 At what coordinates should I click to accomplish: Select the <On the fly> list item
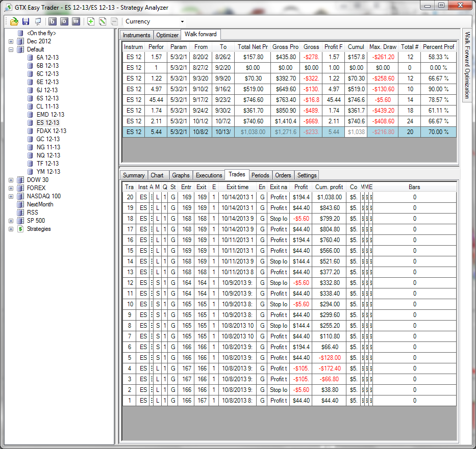pyautogui.click(x=41, y=33)
